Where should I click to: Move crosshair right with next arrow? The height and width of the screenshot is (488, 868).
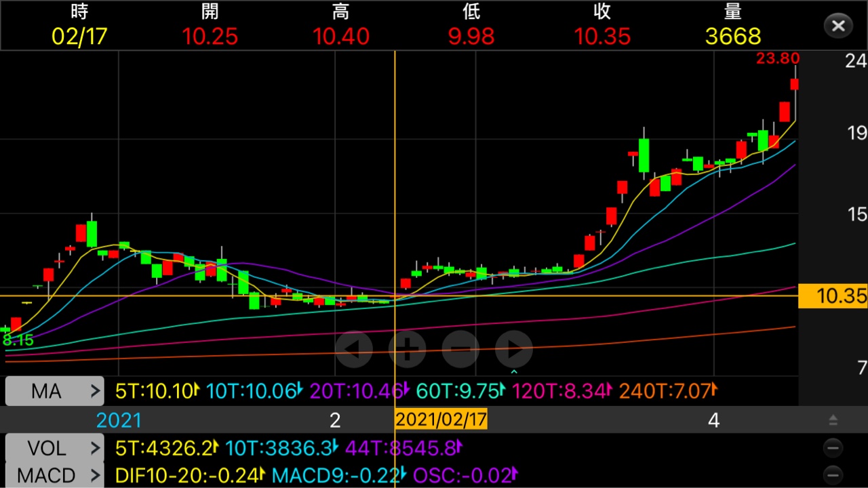coord(514,350)
